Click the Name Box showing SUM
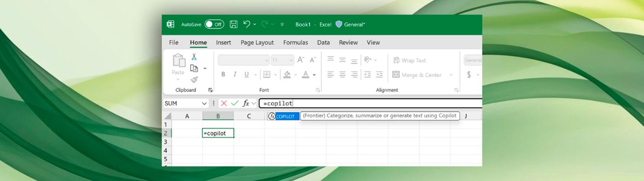Screen dimensions: 644x181 click(x=182, y=104)
